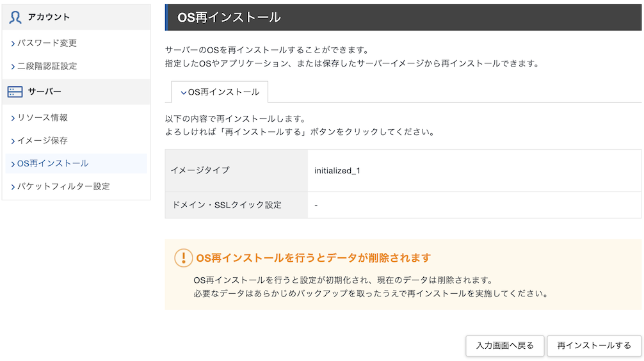Open OS再インストール in the sidebar menu
The image size is (644, 361).
point(53,164)
